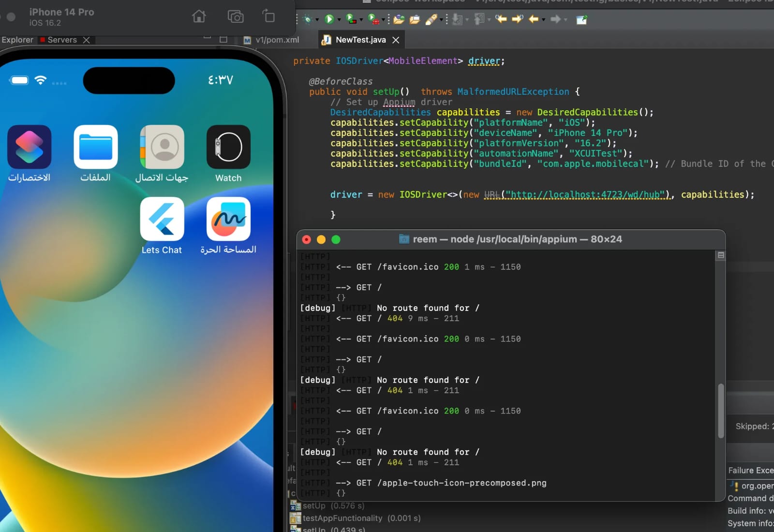Take a simulator screenshot with camera icon
Image resolution: width=774 pixels, height=532 pixels.
coord(236,17)
